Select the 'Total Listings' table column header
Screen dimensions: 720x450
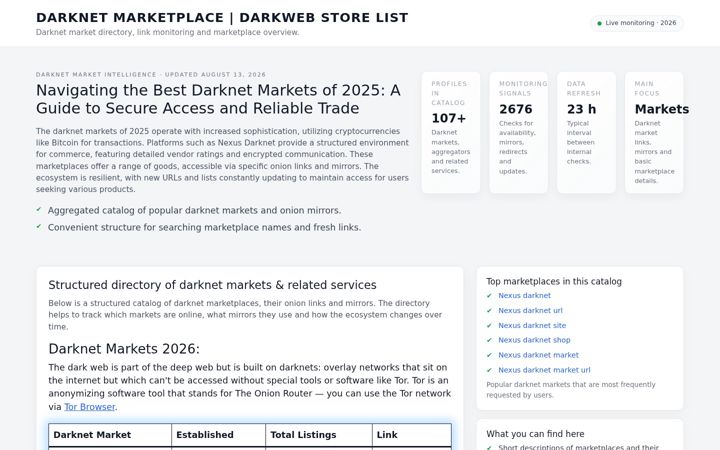click(319, 435)
